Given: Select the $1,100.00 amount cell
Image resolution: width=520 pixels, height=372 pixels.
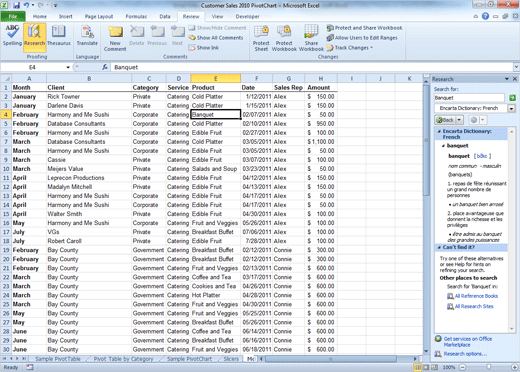Looking at the screenshot, I should [x=321, y=142].
